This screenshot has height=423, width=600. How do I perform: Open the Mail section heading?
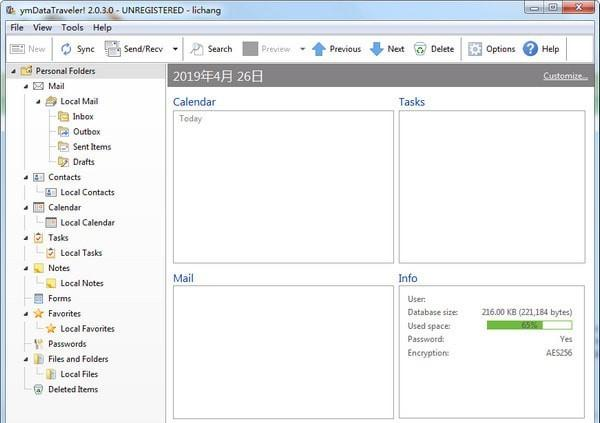point(183,278)
